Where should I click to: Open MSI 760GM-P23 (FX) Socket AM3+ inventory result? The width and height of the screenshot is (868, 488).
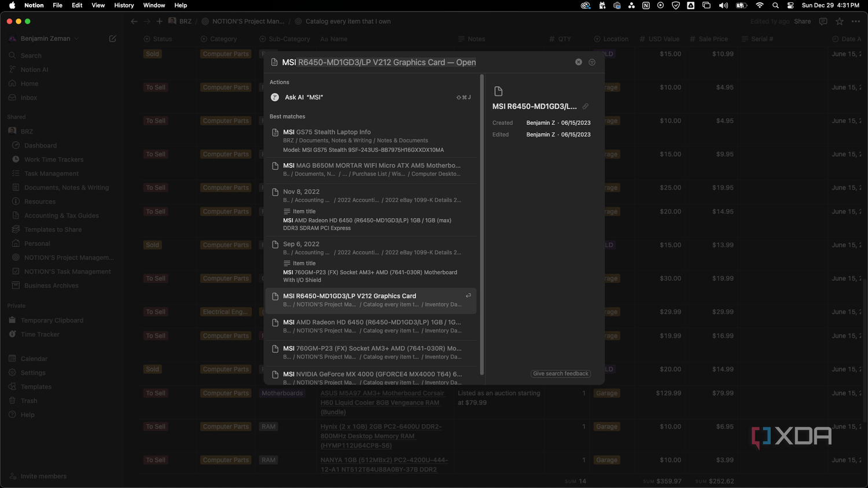[370, 352]
